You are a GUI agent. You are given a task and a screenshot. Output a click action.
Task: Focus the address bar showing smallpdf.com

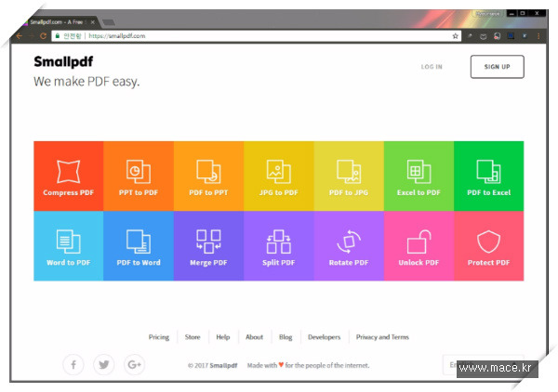point(257,36)
